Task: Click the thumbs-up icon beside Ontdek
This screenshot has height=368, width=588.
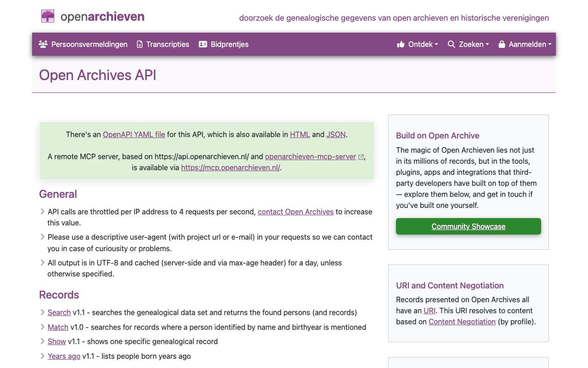Action: pos(401,44)
